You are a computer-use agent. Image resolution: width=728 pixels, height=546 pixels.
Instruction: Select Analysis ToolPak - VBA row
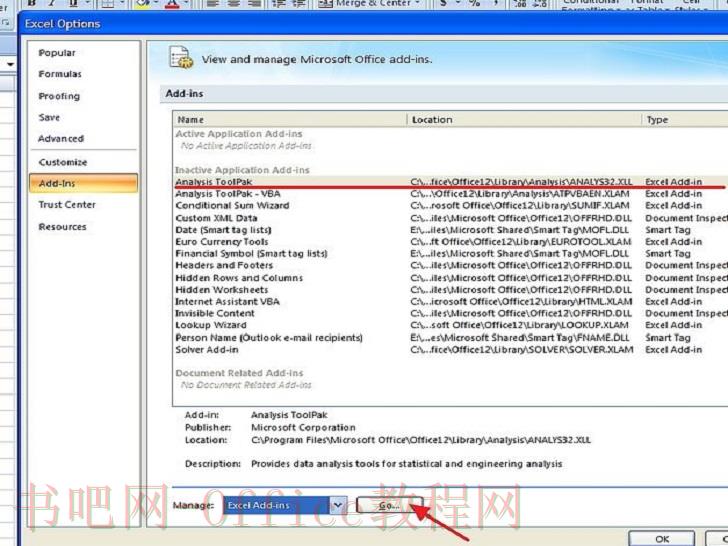click(x=450, y=194)
